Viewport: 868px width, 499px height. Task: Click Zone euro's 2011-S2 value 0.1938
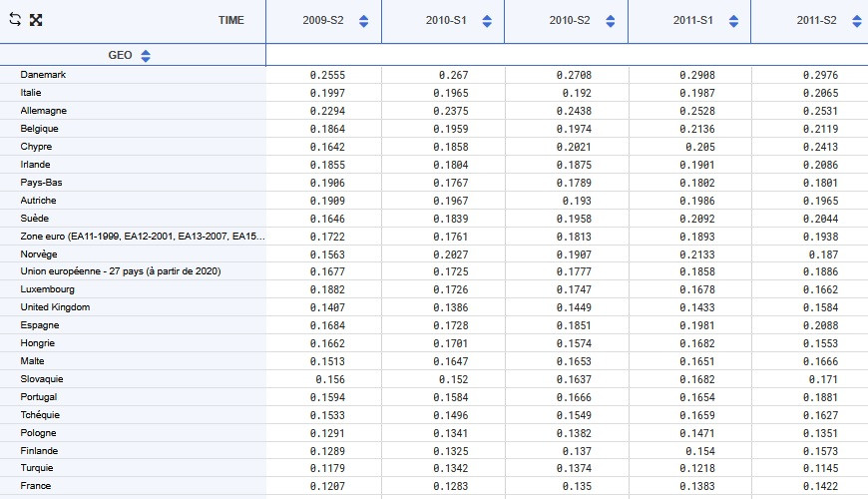tap(820, 237)
